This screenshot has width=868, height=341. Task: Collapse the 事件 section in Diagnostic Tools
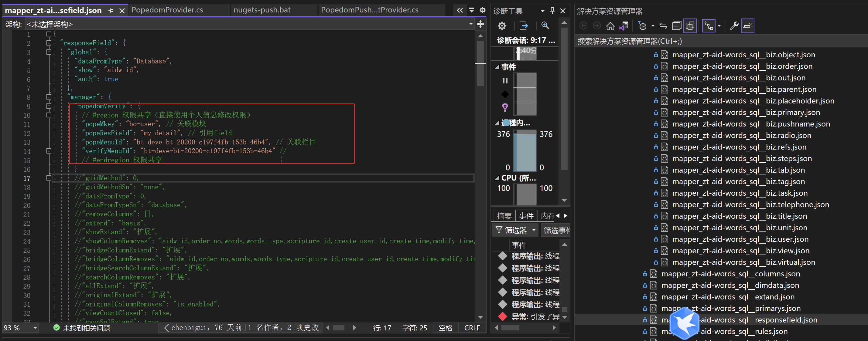point(497,67)
